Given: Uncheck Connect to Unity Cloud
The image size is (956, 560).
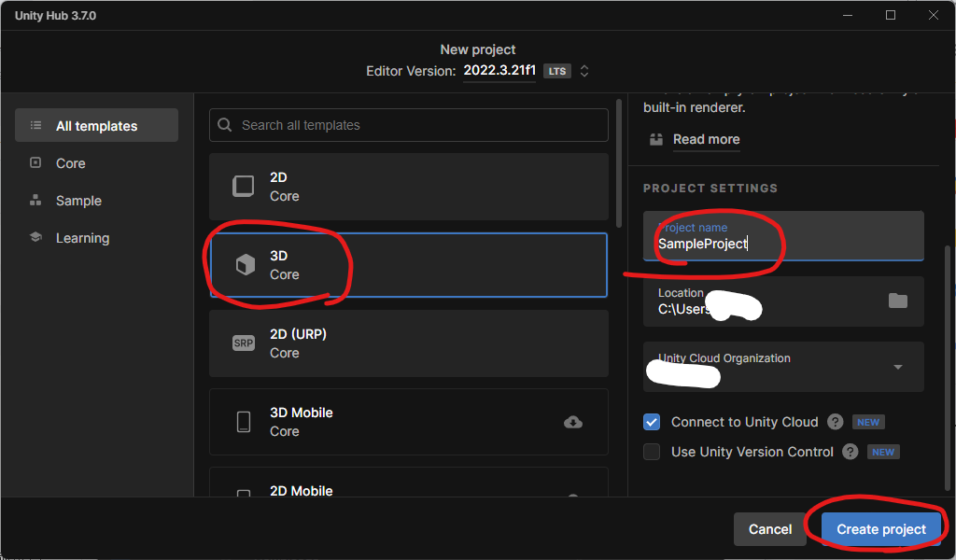Looking at the screenshot, I should point(651,422).
